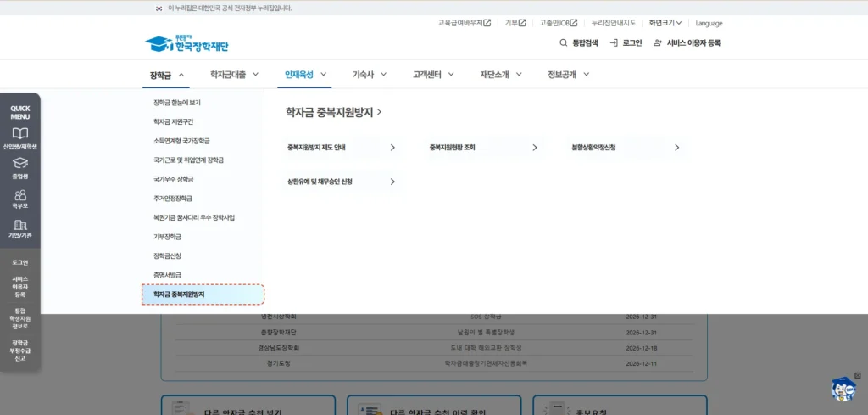Click 도내 대학 해외교환 장학생 entry

(486, 347)
